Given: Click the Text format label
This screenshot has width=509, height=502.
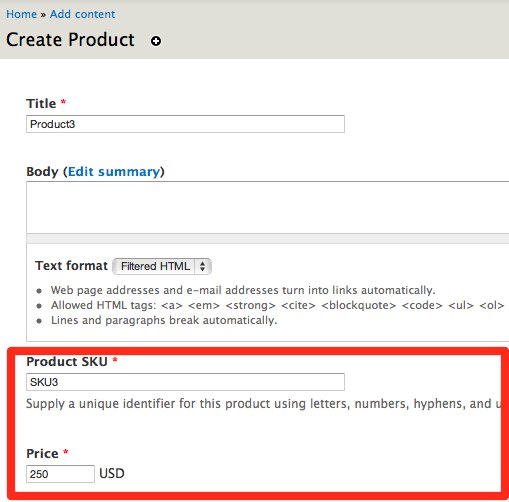Looking at the screenshot, I should (71, 266).
